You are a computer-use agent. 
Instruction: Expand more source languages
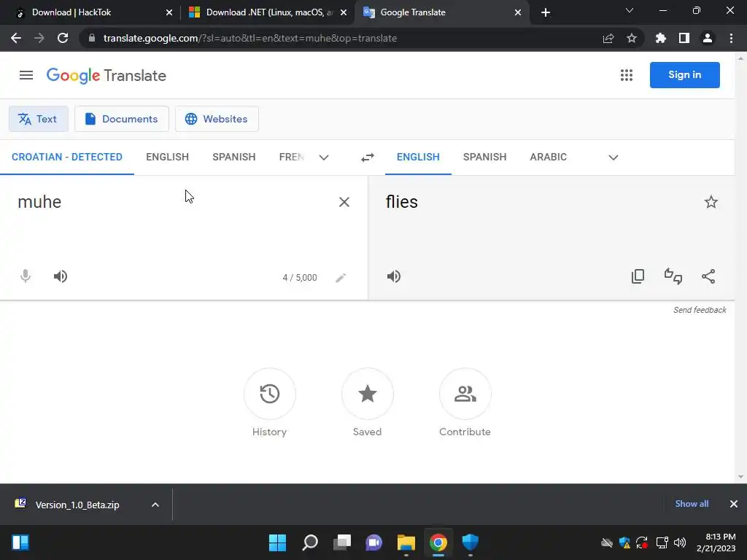pyautogui.click(x=324, y=157)
